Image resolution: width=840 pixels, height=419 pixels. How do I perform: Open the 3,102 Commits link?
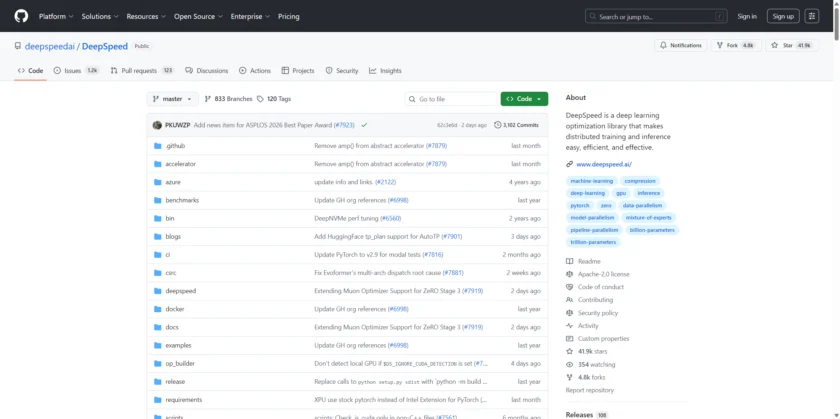point(517,125)
